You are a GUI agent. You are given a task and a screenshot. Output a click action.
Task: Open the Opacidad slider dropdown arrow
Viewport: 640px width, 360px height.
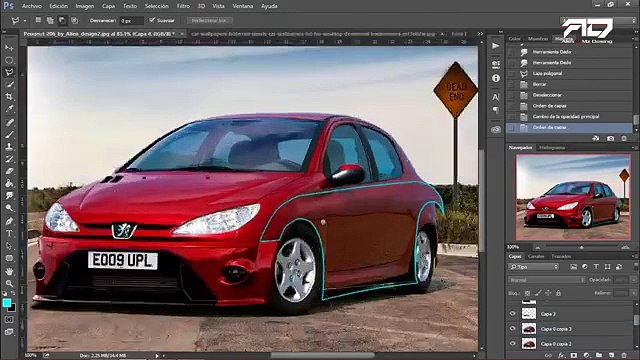(633, 280)
